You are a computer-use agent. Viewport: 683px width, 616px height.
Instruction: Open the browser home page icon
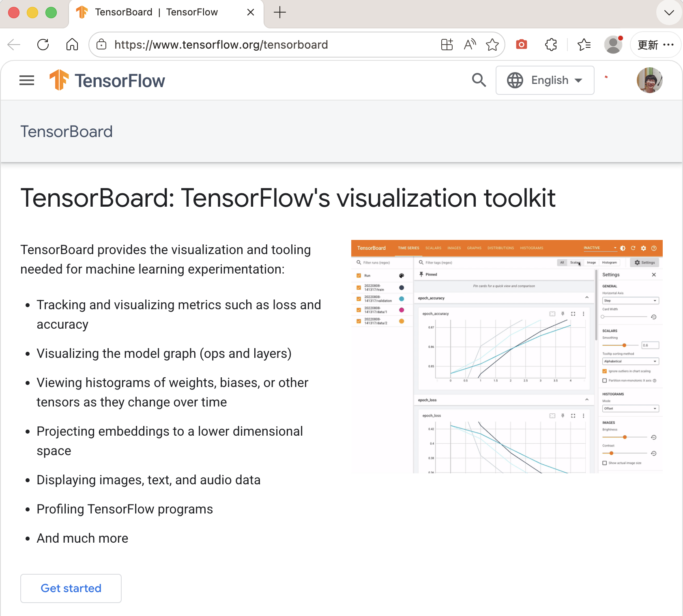(x=72, y=44)
